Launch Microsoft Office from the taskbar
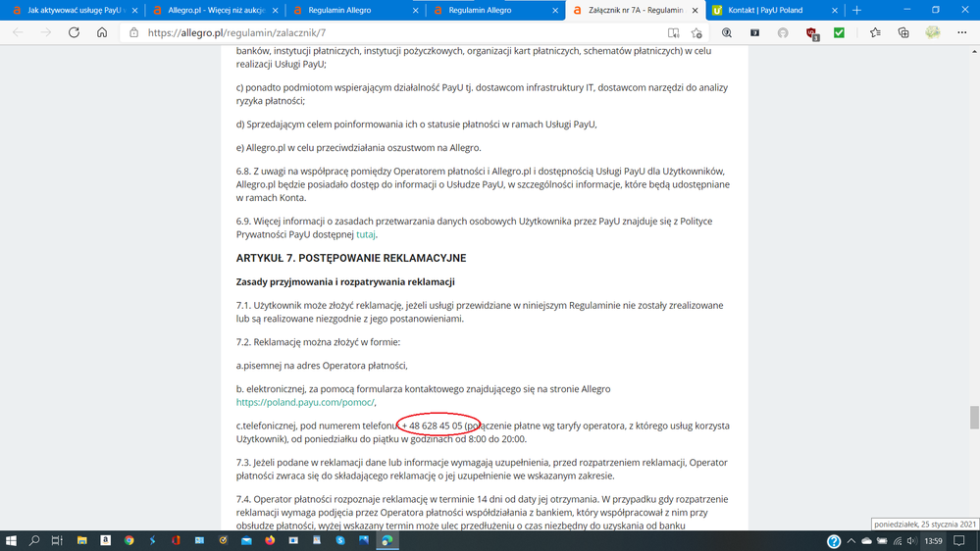980x551 pixels. [176, 540]
